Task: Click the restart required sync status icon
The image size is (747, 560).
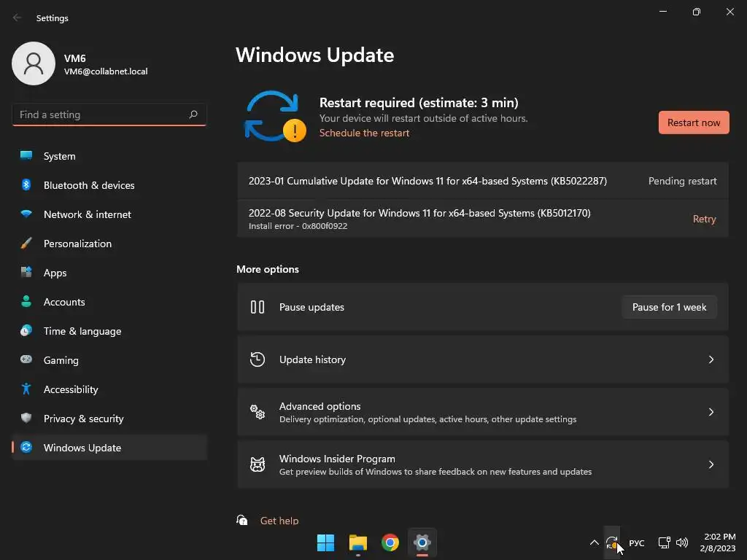Action: [274, 117]
